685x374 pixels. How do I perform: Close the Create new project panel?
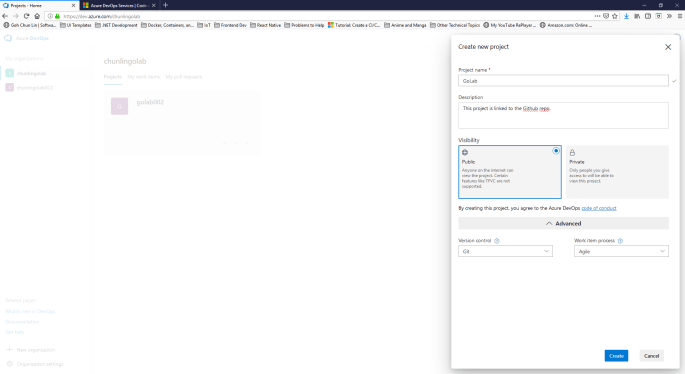click(668, 47)
